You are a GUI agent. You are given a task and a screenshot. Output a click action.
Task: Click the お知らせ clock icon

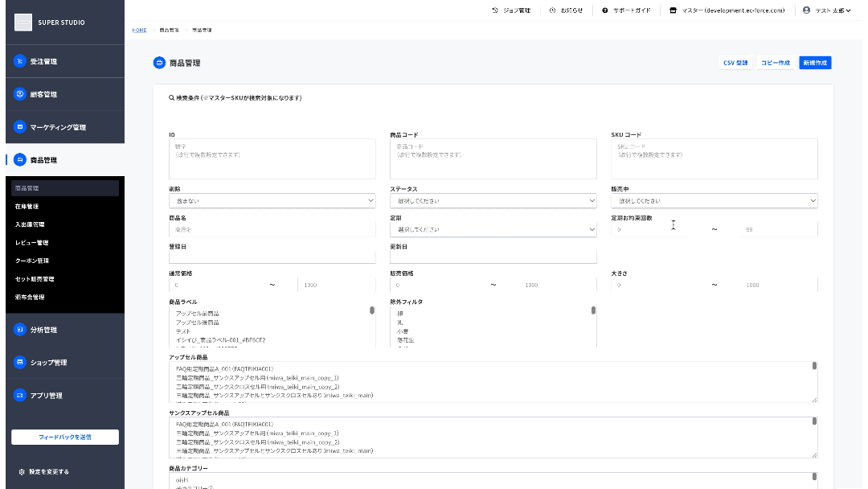(x=552, y=10)
